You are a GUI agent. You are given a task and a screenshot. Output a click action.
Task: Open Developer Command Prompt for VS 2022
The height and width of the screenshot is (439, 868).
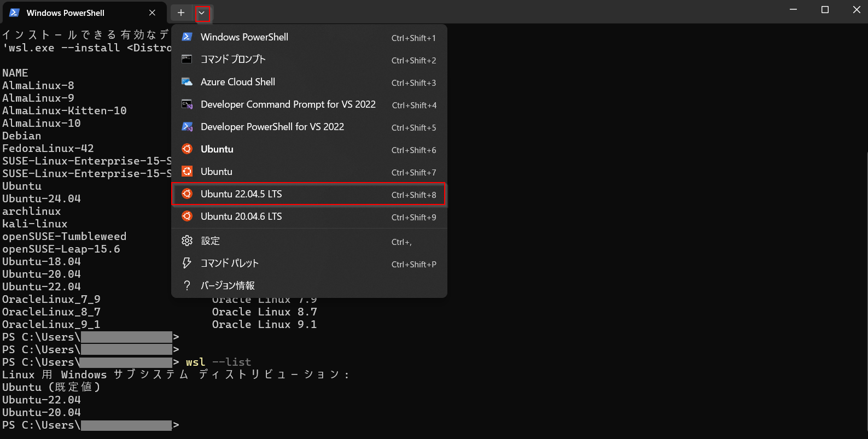click(309, 104)
